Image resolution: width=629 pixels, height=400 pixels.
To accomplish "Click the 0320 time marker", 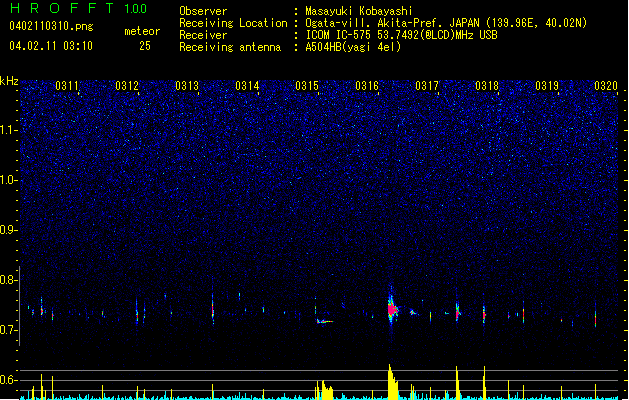I will (x=606, y=86).
